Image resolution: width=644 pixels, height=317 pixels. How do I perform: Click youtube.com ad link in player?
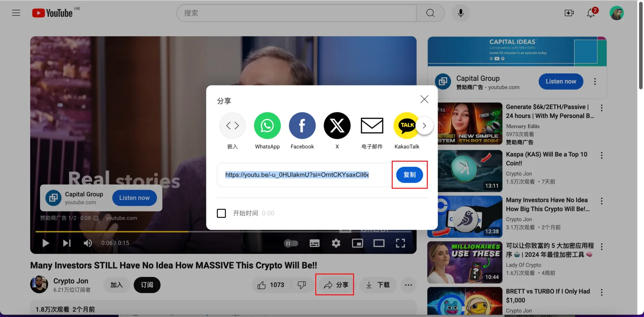pyautogui.click(x=122, y=218)
